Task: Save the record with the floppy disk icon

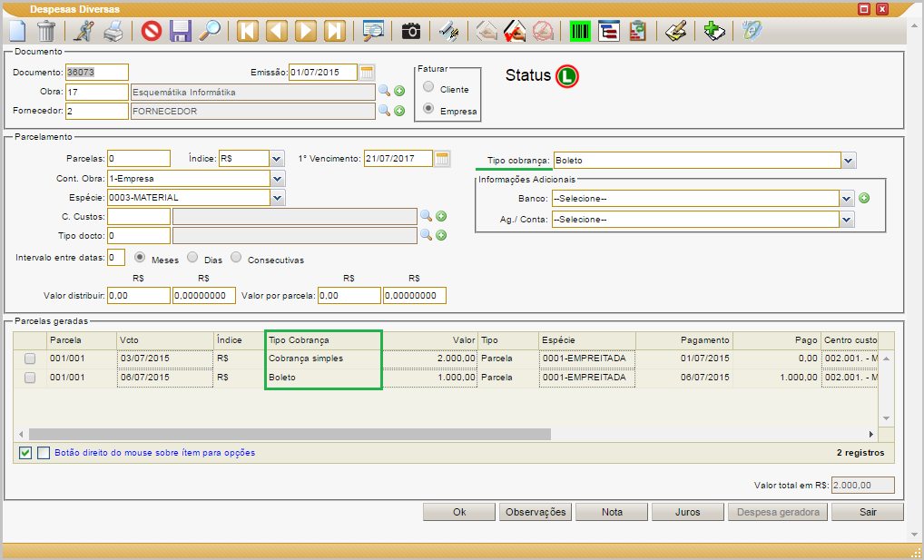Action: click(x=181, y=31)
